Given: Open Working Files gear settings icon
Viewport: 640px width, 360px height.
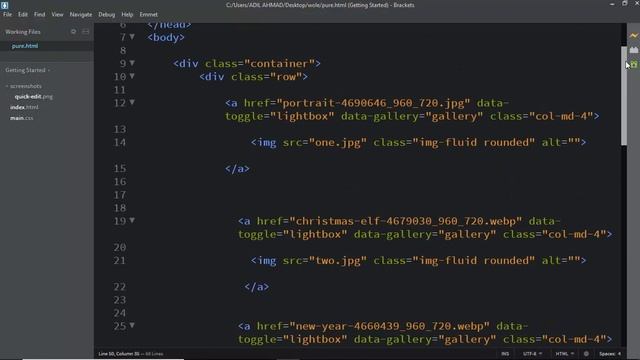Looking at the screenshot, I should coord(73,31).
